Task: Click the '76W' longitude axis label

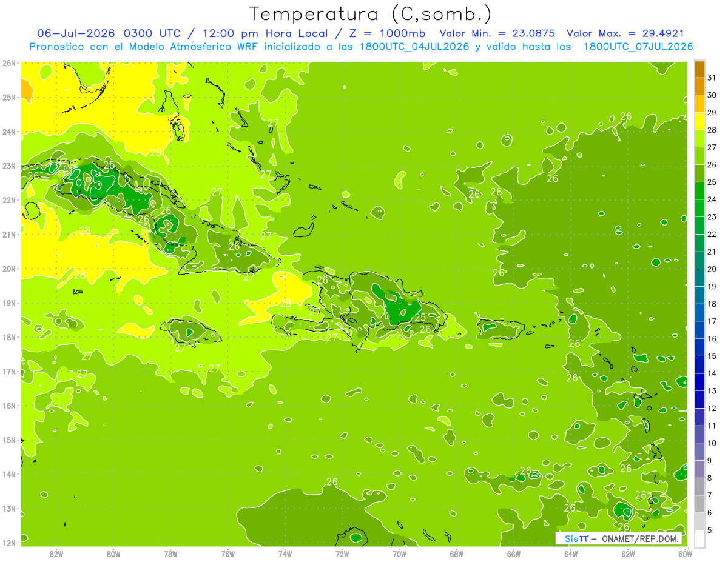Action: coord(228,554)
